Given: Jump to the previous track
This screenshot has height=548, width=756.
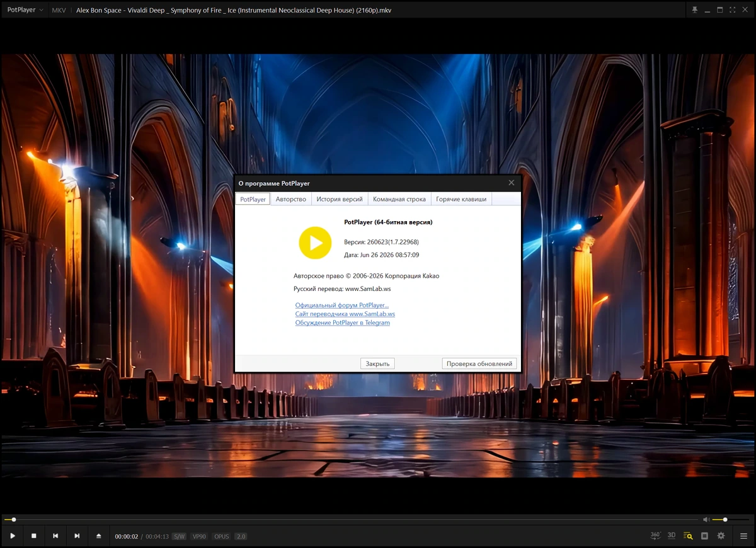Looking at the screenshot, I should pyautogui.click(x=55, y=536).
